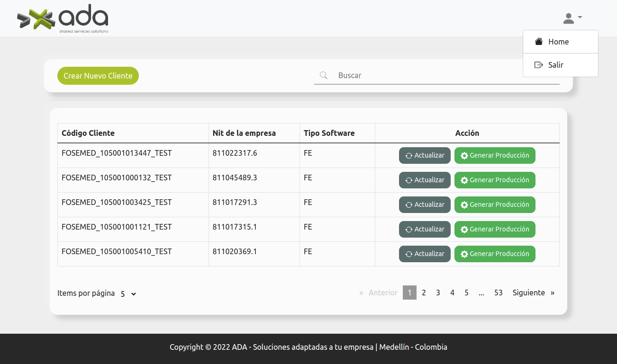
Task: Click the double-arrow last page icon
Action: click(x=553, y=293)
